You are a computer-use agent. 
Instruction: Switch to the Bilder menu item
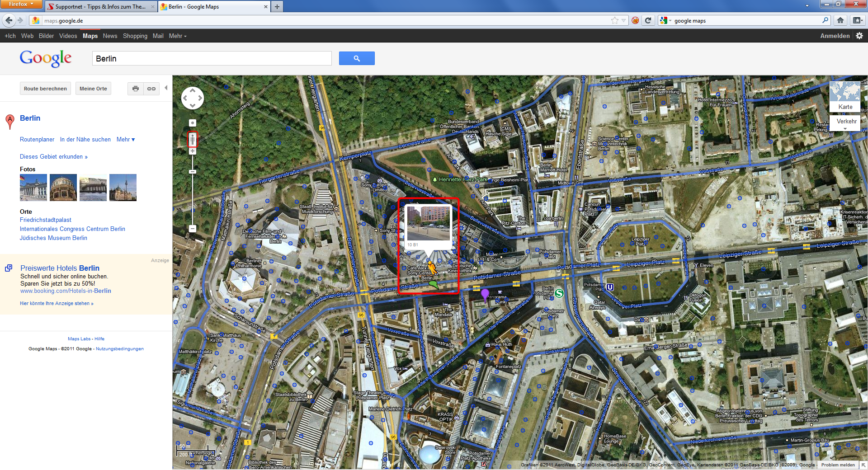(46, 36)
